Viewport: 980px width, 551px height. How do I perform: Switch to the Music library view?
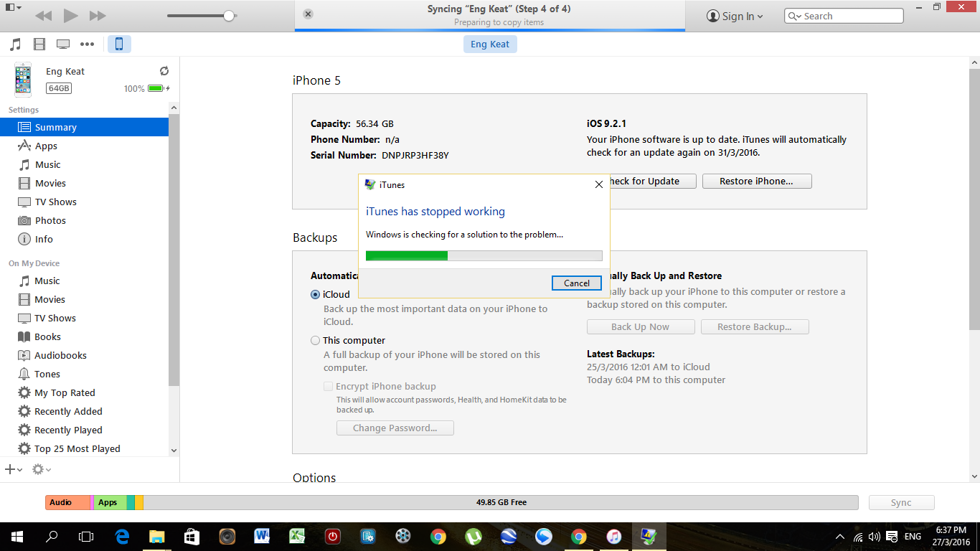click(x=15, y=44)
